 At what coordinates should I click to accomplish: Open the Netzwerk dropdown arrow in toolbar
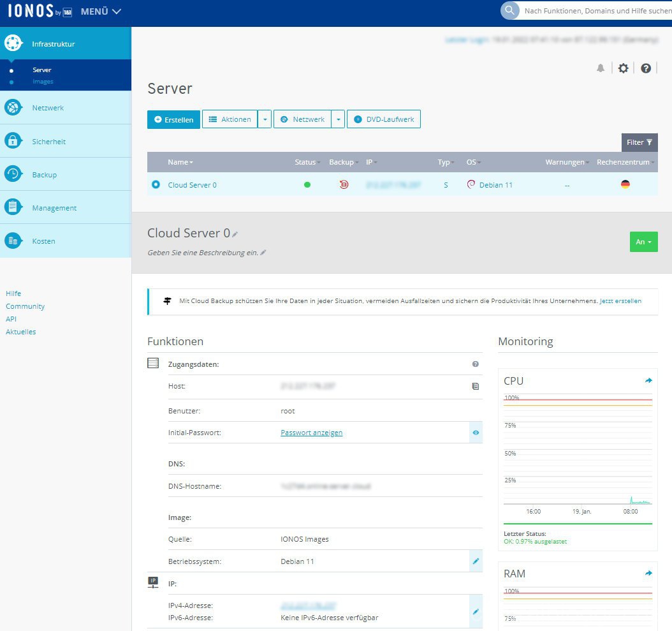339,119
